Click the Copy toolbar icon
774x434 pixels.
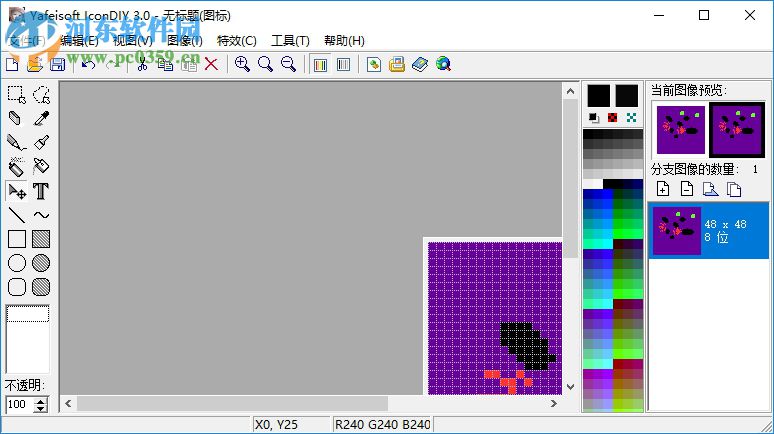pos(165,64)
